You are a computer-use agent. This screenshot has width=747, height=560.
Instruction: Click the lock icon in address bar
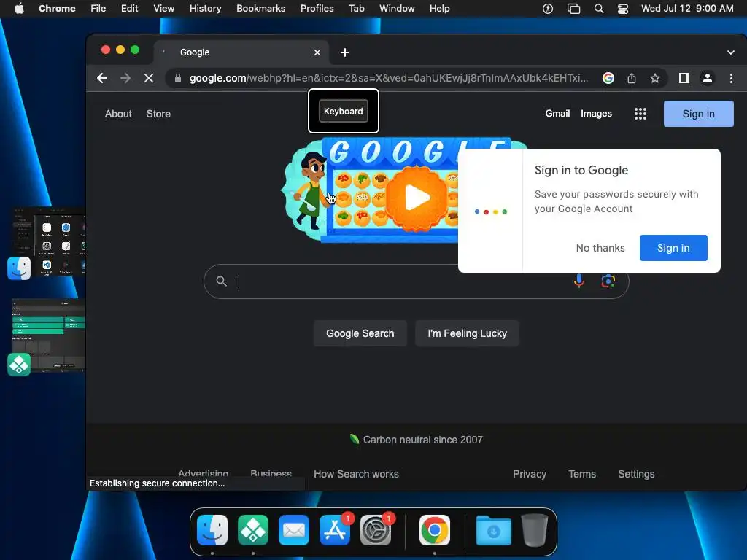178,78
